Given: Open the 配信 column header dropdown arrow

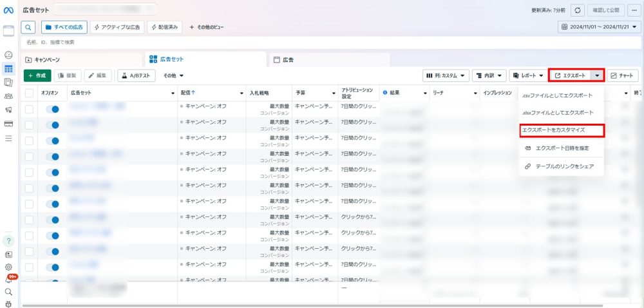Looking at the screenshot, I should (241, 93).
